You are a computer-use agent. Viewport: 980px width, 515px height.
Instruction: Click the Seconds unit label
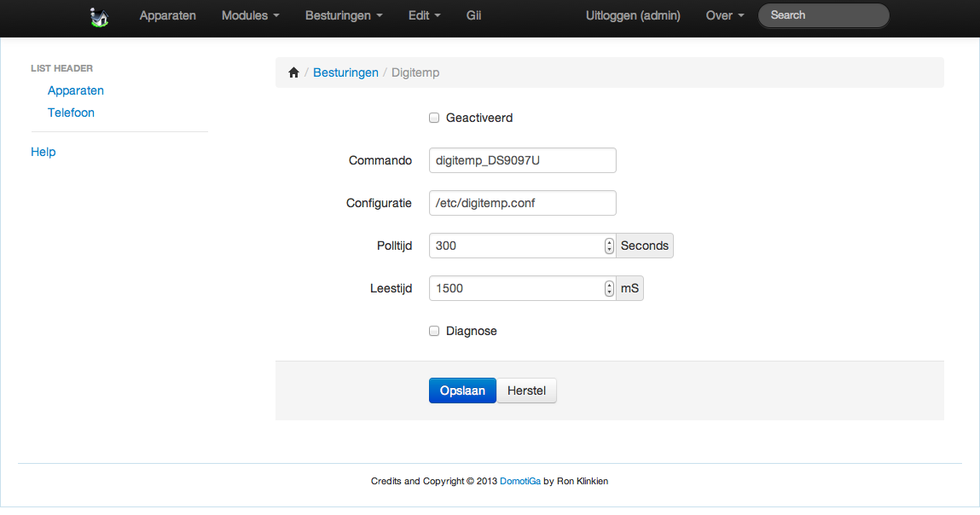644,246
